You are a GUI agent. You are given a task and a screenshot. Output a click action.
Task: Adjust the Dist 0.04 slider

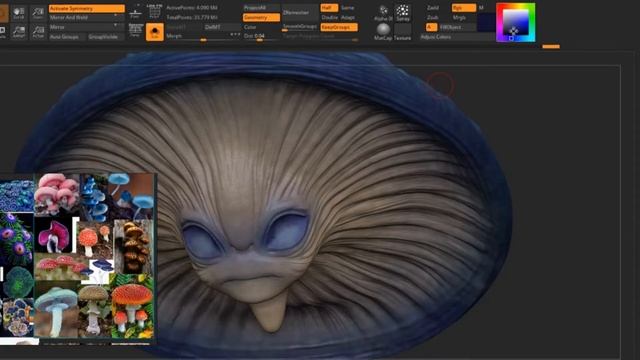pyautogui.click(x=261, y=37)
